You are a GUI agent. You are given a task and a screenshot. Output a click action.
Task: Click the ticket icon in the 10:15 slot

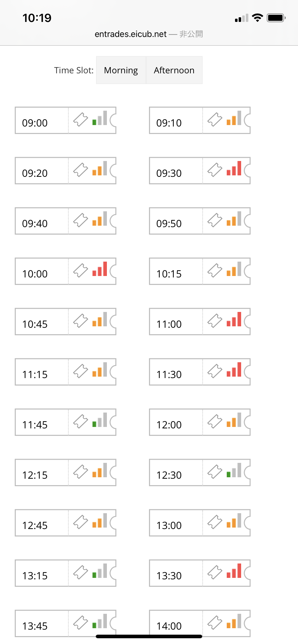tap(215, 270)
